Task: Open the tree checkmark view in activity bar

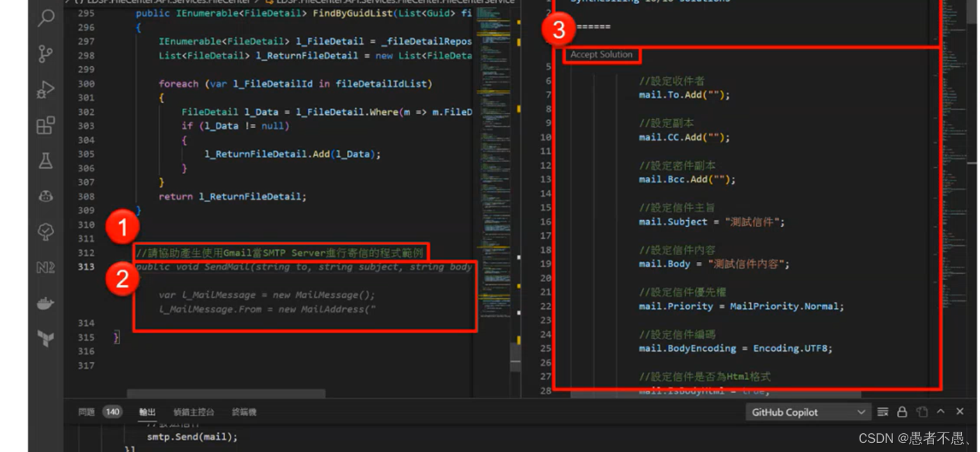Action: [x=46, y=232]
